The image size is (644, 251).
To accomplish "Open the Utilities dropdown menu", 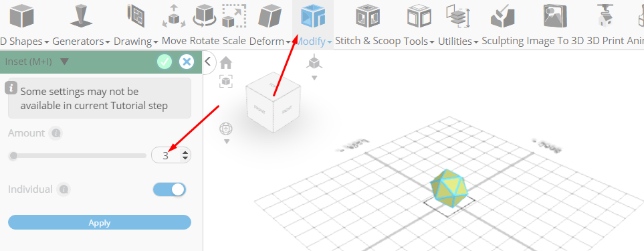I will pos(458,41).
